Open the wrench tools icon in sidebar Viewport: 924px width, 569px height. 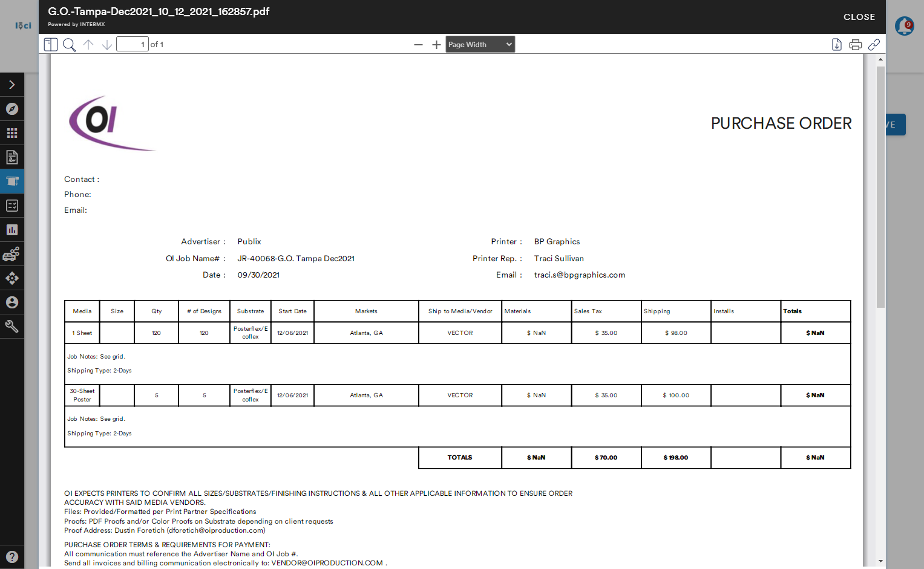click(x=12, y=327)
